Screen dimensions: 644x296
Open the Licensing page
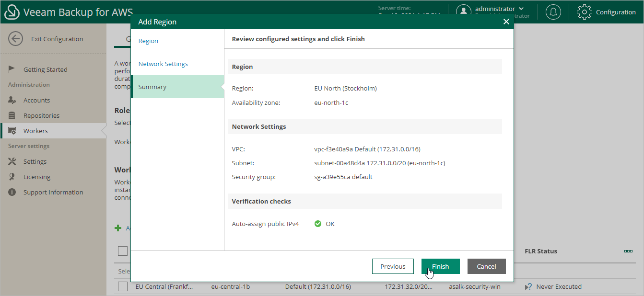point(37,177)
